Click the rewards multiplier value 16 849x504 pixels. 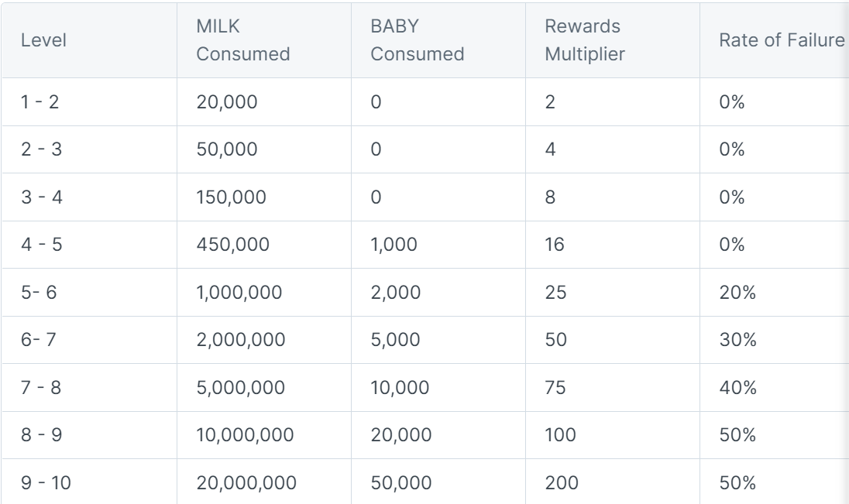pos(554,245)
